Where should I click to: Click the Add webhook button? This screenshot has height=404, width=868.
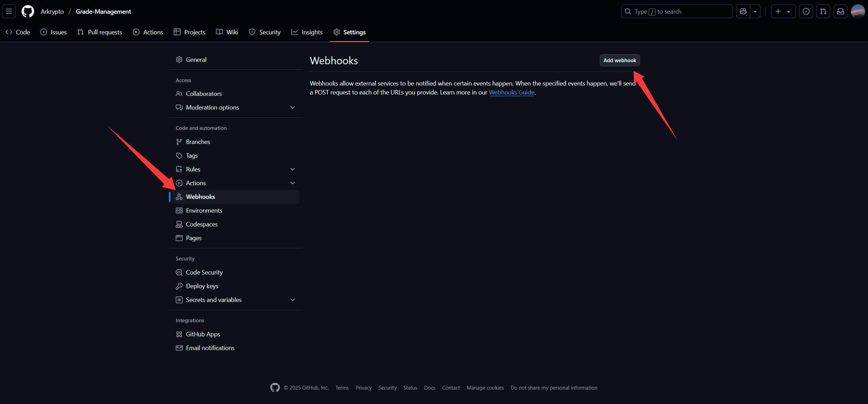click(619, 60)
